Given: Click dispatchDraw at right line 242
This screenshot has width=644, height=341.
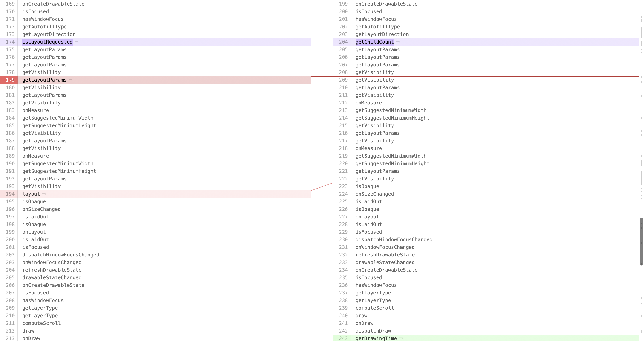Looking at the screenshot, I should pyautogui.click(x=373, y=331).
